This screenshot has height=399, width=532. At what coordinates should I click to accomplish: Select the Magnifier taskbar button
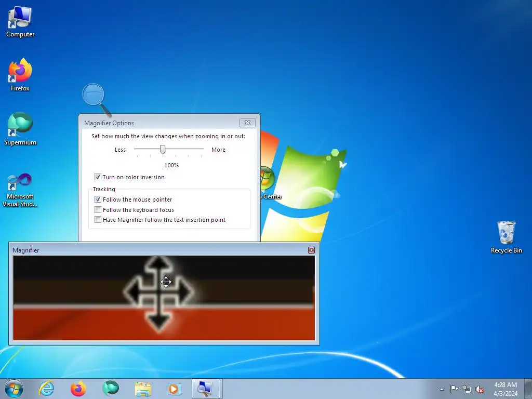pos(207,389)
